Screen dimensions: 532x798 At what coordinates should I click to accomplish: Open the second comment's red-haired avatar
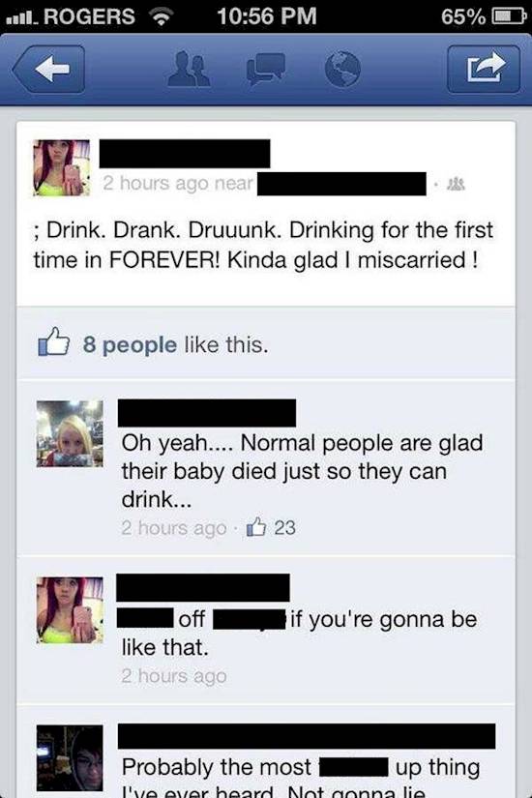click(70, 610)
